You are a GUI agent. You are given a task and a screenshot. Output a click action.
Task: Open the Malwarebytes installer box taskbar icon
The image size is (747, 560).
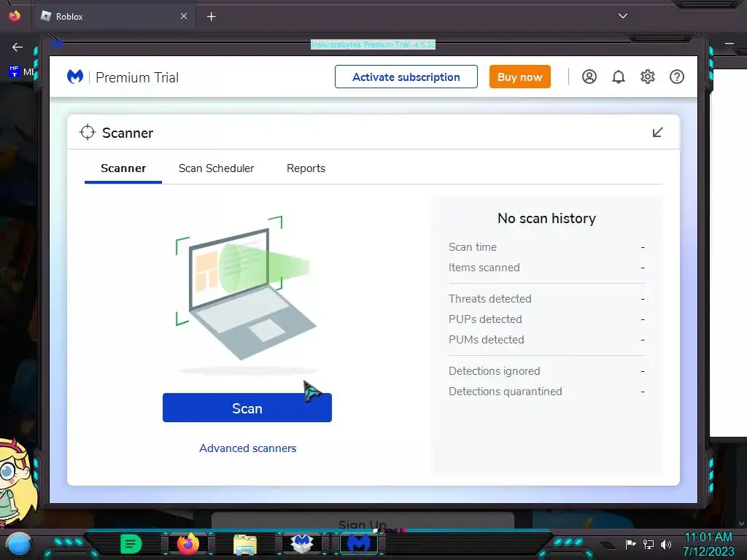click(x=302, y=544)
